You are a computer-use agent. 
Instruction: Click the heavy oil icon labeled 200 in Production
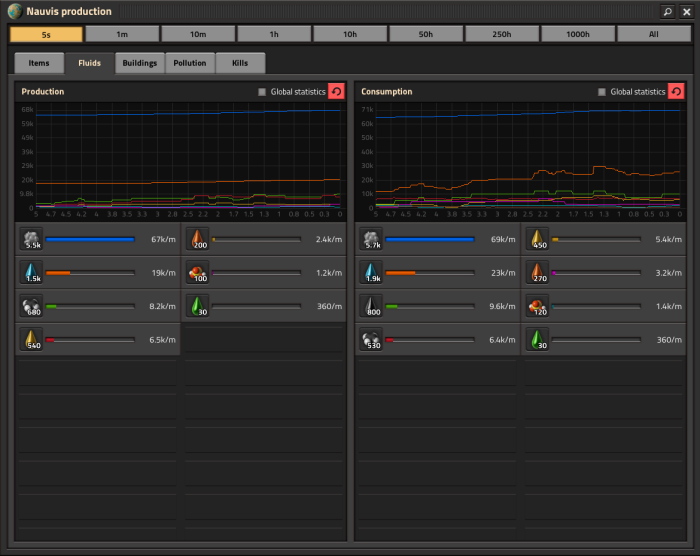coord(198,239)
